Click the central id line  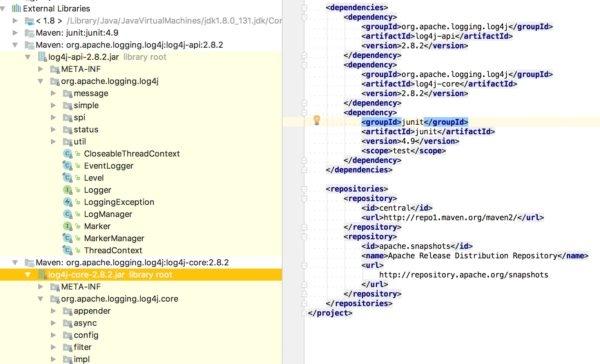click(x=397, y=208)
